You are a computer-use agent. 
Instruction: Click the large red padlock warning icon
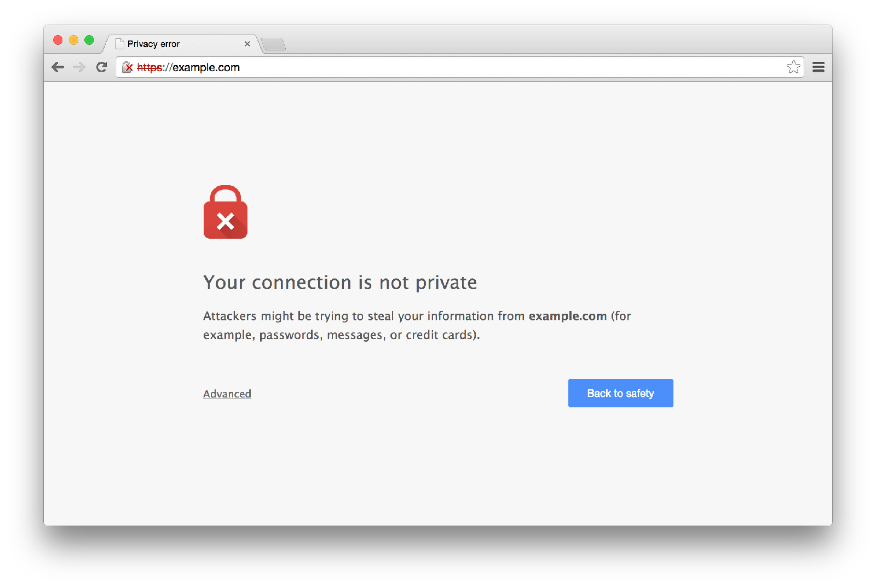[226, 212]
